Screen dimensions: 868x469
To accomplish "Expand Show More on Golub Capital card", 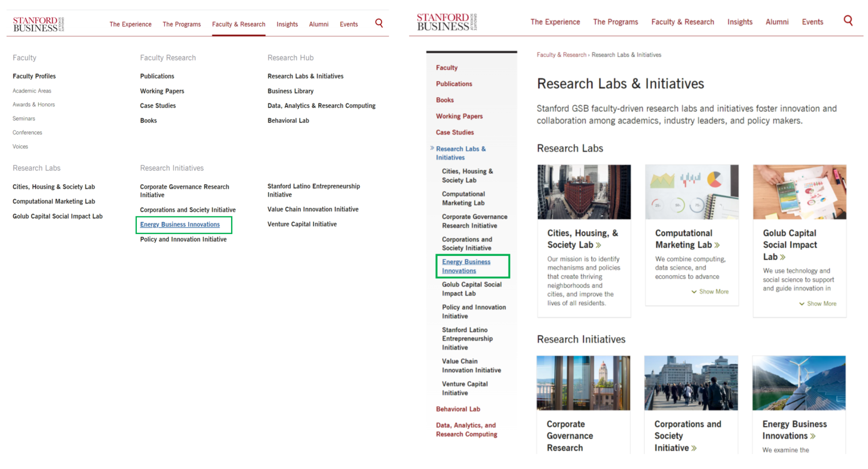I will [818, 304].
